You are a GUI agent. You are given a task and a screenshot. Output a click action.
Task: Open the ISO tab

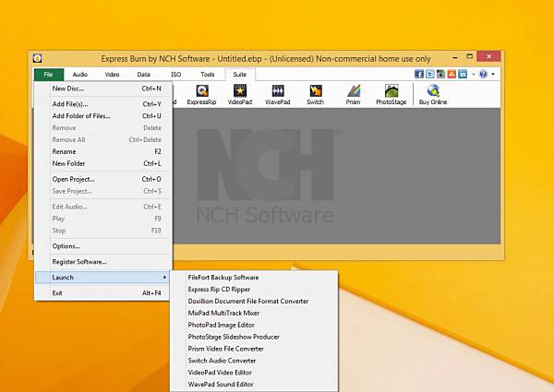point(176,75)
